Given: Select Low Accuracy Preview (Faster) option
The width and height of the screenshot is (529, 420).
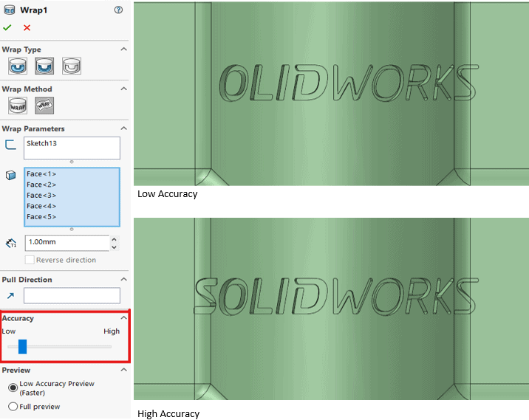Looking at the screenshot, I should [x=13, y=388].
